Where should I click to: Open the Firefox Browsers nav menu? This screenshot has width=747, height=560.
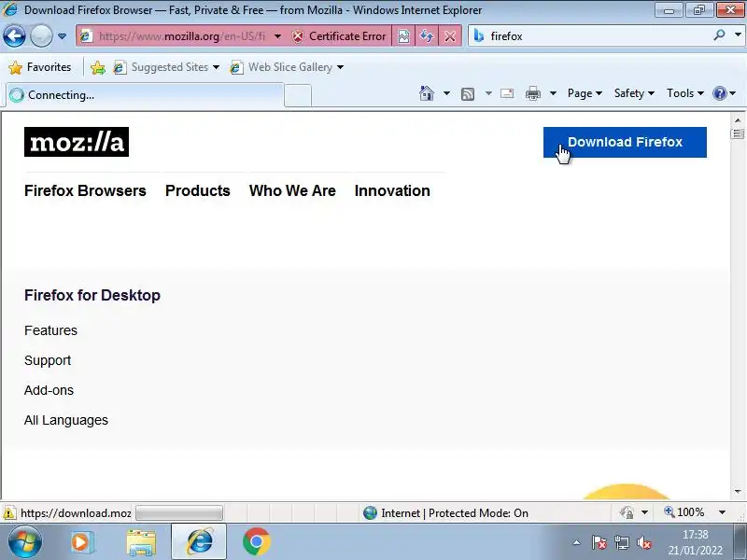[x=85, y=191]
